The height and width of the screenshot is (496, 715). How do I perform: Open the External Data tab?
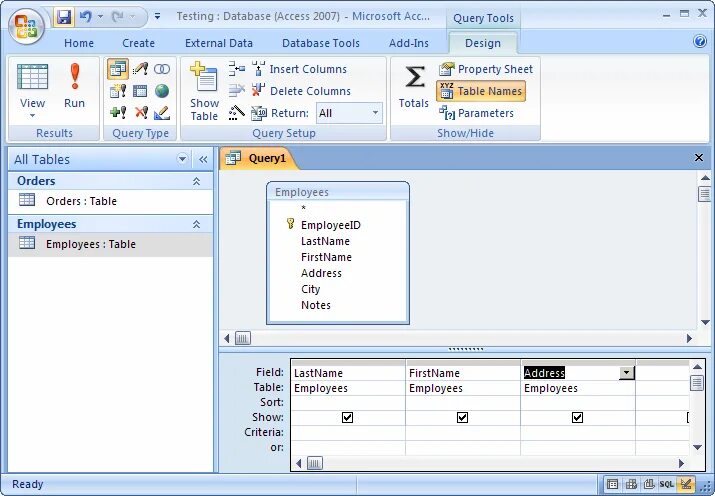(x=218, y=43)
